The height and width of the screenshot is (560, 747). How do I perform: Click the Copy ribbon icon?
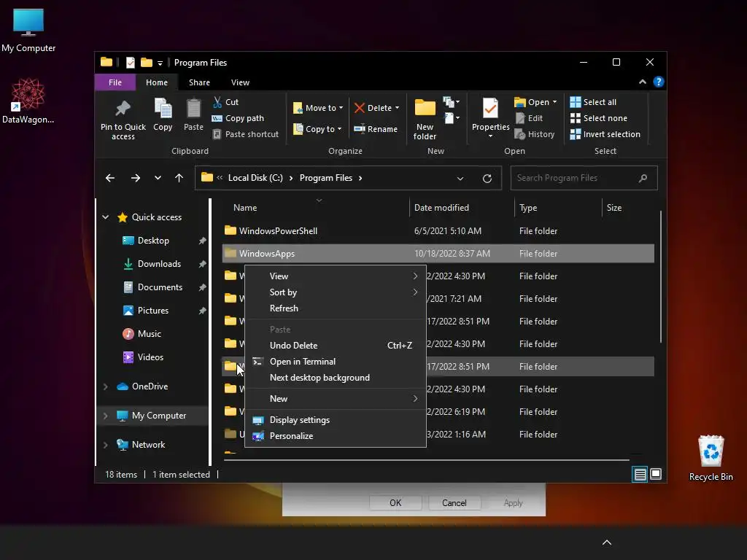tap(163, 109)
